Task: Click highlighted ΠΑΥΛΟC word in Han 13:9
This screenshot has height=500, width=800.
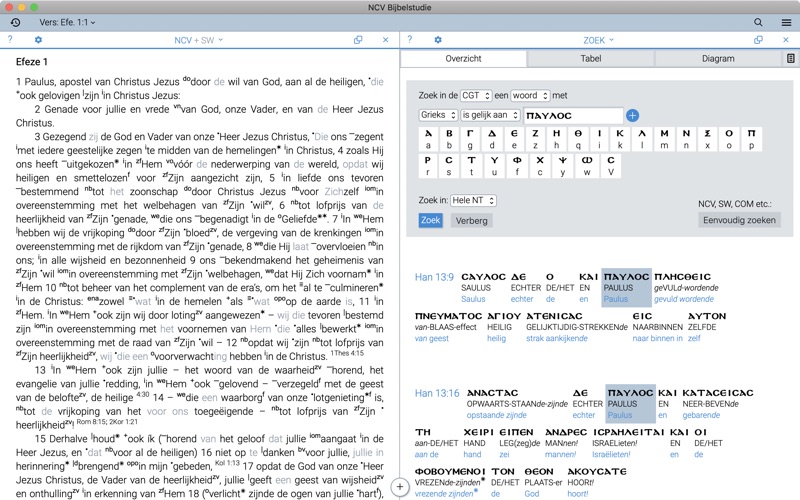Action: (626, 277)
